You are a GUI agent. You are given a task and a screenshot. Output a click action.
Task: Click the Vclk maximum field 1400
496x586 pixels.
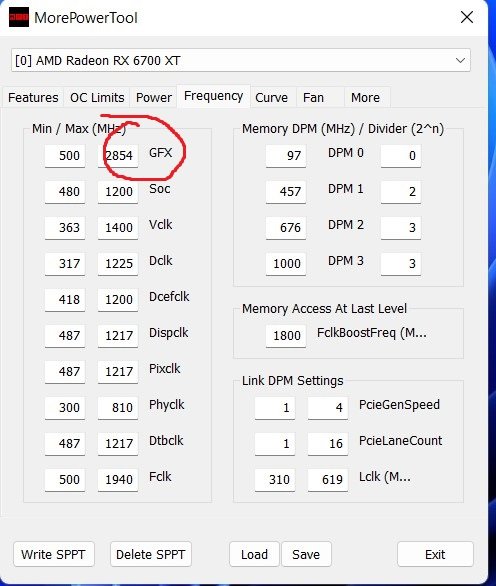[x=118, y=228]
